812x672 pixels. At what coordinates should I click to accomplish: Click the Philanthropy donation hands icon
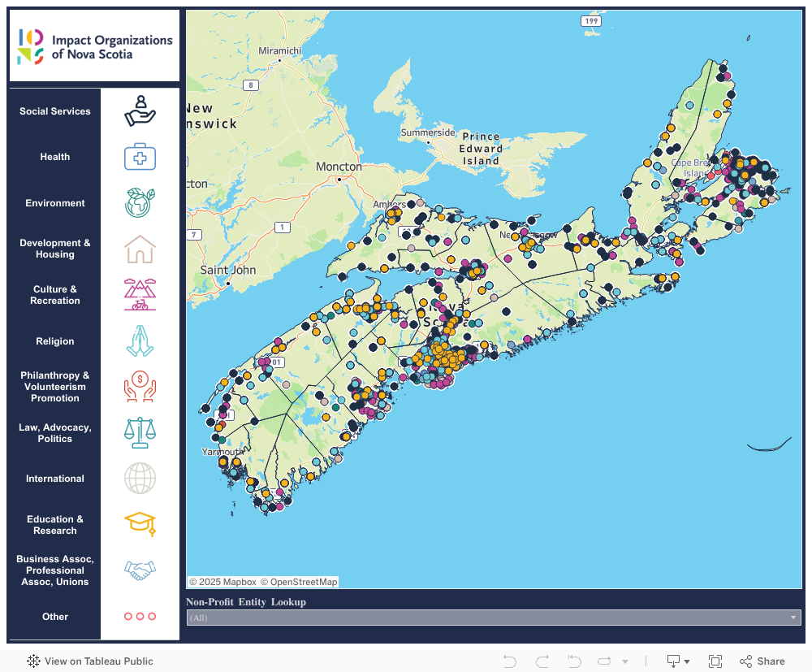(140, 387)
